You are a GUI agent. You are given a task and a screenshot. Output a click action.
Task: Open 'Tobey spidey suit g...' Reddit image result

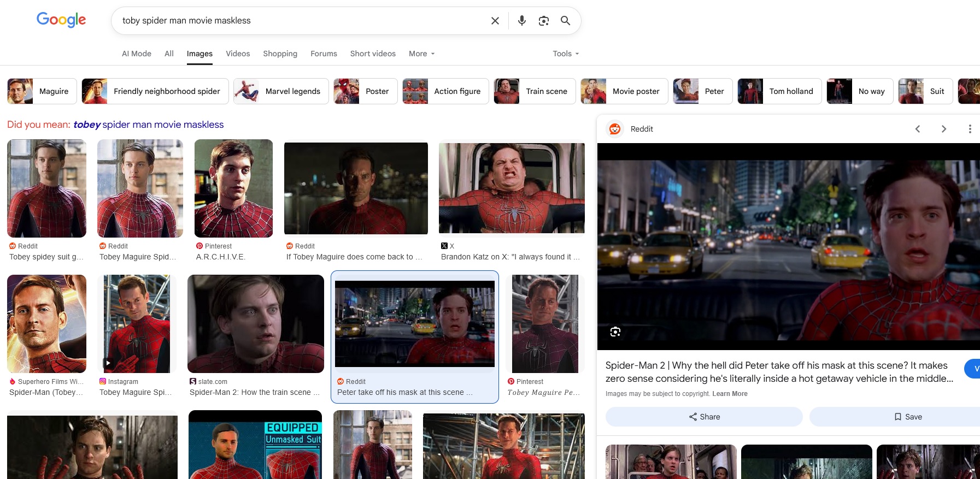pyautogui.click(x=46, y=188)
